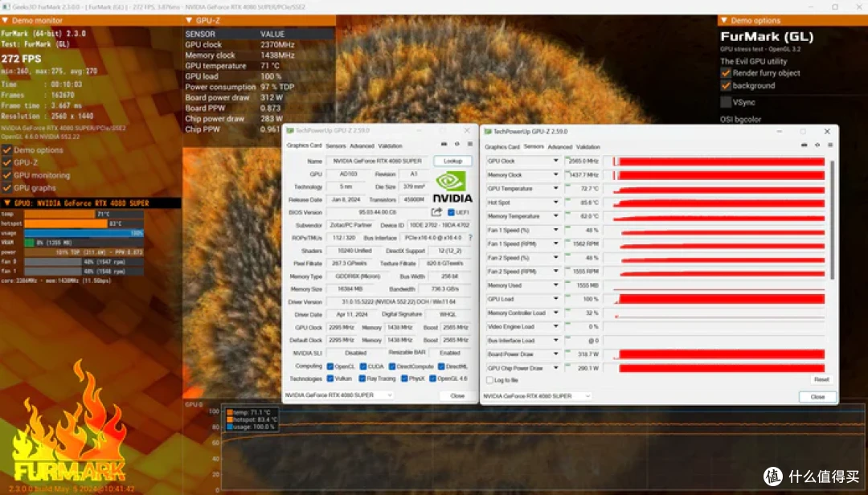Uncheck Demo options in the Demo monitor
868x495 pixels.
7,150
